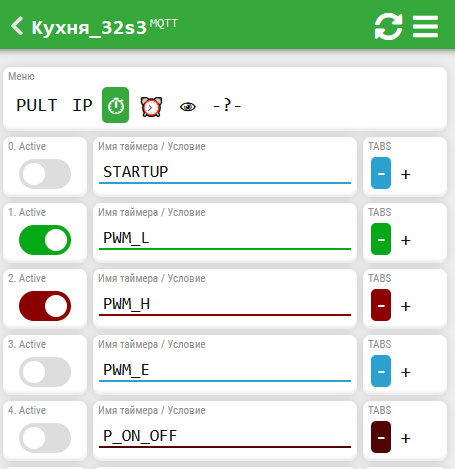
Task: Click the blue minus TABS button for STARTUP
Action: coord(381,173)
